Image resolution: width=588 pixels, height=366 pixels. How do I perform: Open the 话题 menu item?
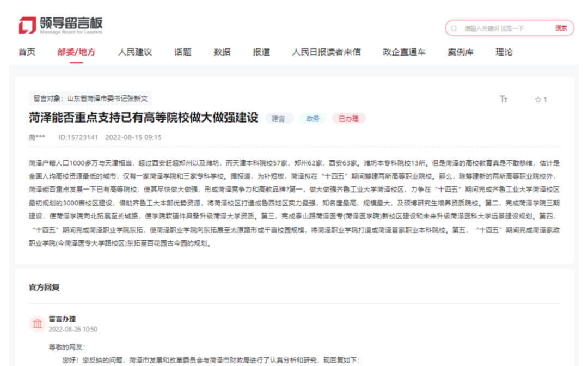182,52
